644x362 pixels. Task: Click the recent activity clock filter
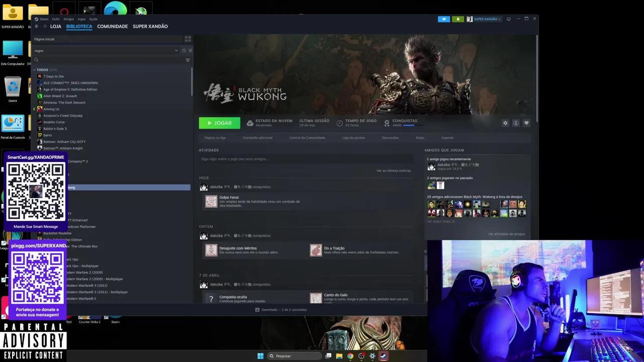tap(184, 50)
